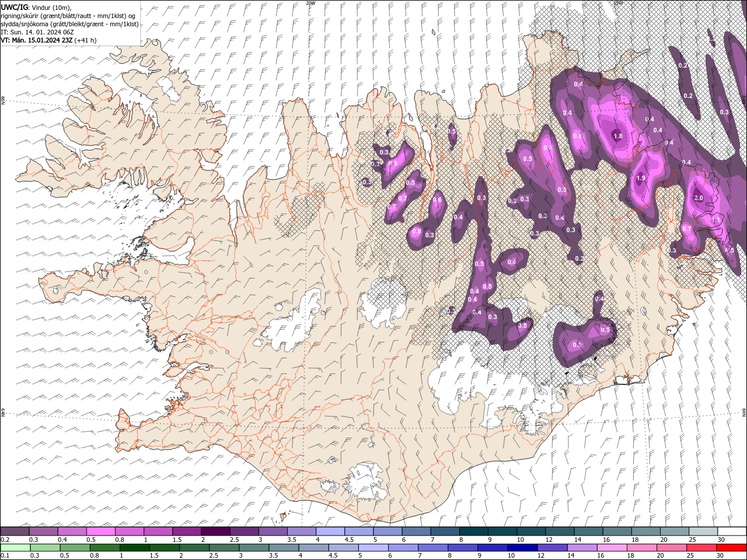Screen dimensions: 747x560
Task: Pick upper legend swatch between 8 and 9
Action: coord(474,531)
